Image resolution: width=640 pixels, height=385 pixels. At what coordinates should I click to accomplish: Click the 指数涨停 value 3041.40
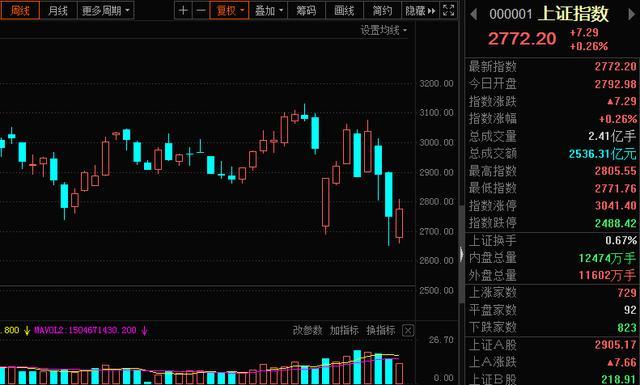pos(615,206)
